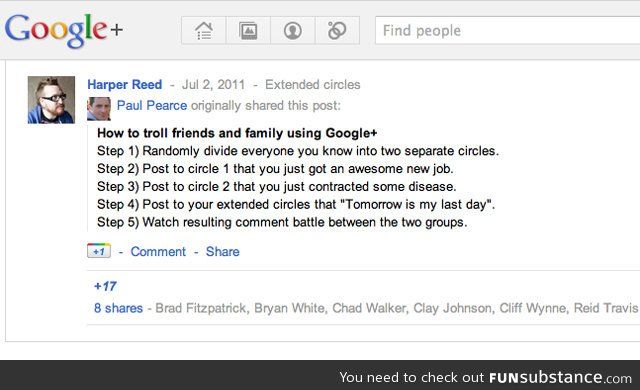The width and height of the screenshot is (640, 390).
Task: Focus the Find people search box
Action: click(x=507, y=31)
